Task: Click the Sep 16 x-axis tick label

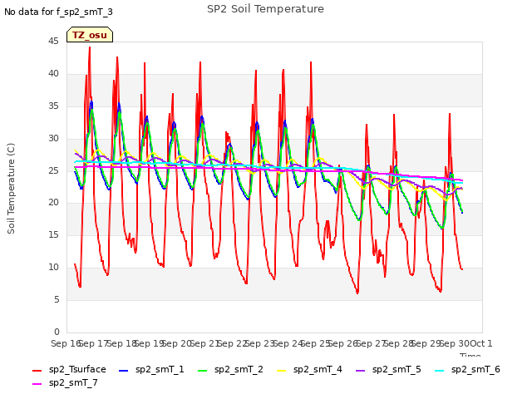Action: point(66,343)
